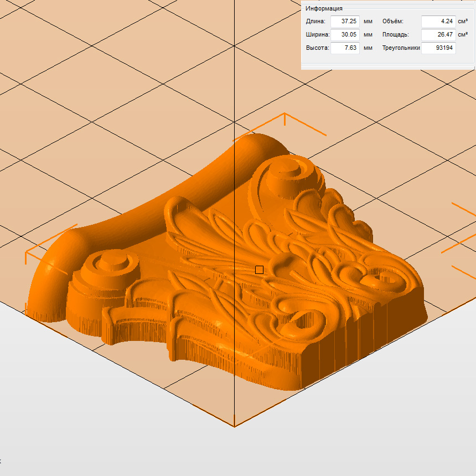
Task: Click the Длина label text
Action: click(x=316, y=22)
